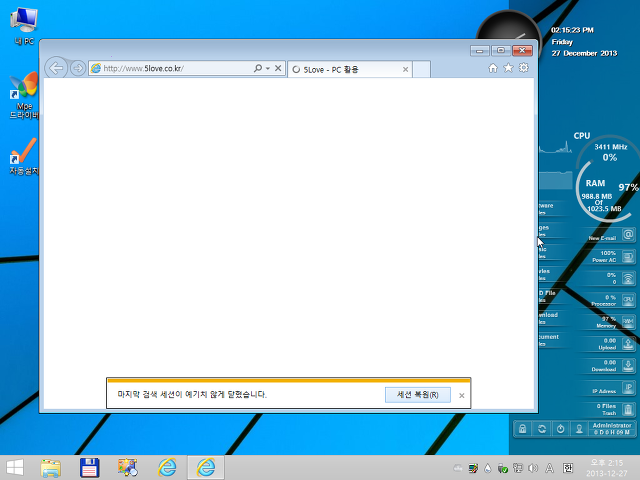Click the Administrator uptime label
The height and width of the screenshot is (480, 640).
point(612,429)
